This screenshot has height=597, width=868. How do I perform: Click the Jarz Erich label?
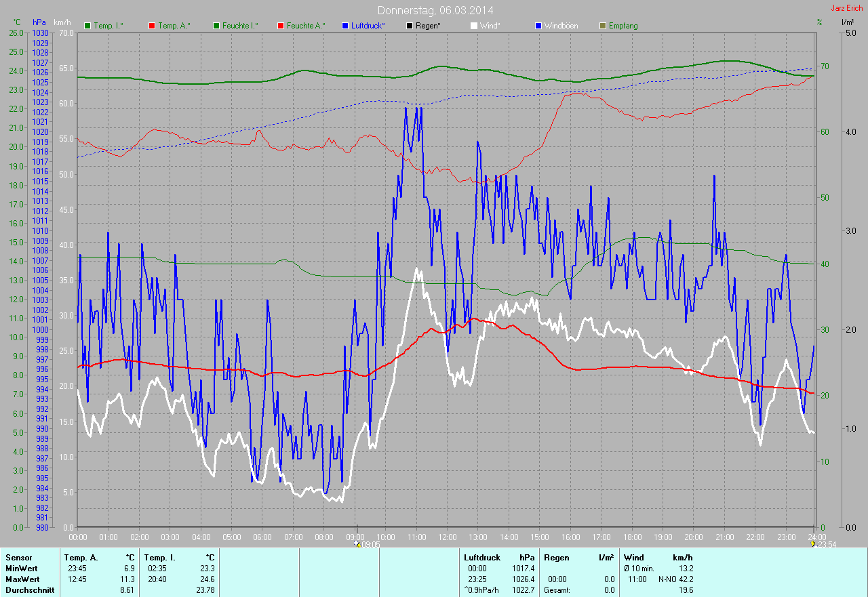(x=848, y=8)
